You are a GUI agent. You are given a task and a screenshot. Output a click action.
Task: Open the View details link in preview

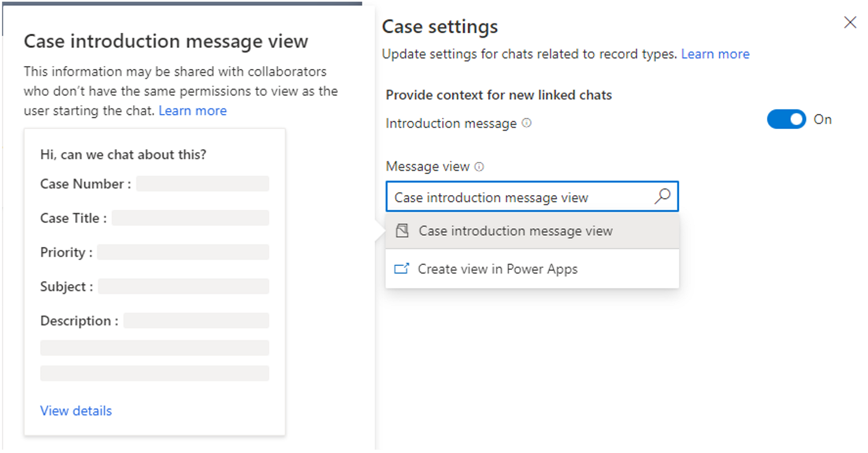point(76,411)
